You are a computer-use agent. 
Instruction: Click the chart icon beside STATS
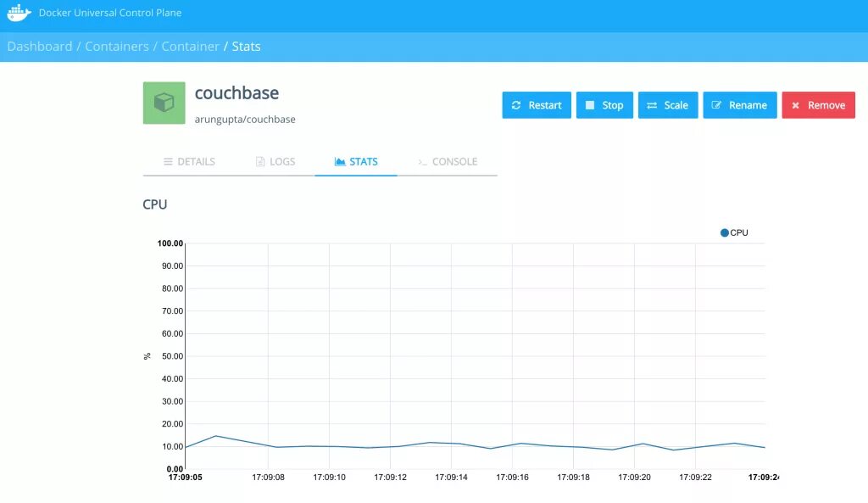(x=340, y=162)
